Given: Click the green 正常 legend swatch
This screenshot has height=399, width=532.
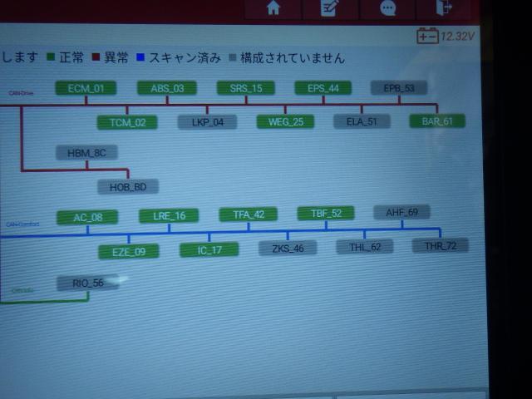Looking at the screenshot, I should pos(49,58).
